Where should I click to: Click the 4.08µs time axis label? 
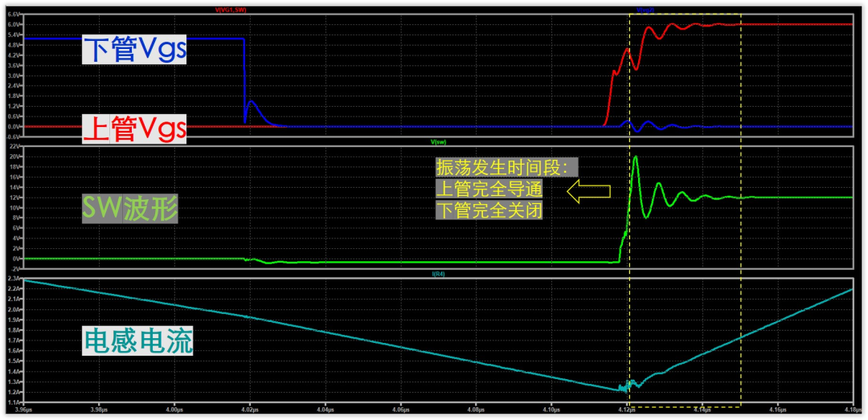click(x=476, y=410)
